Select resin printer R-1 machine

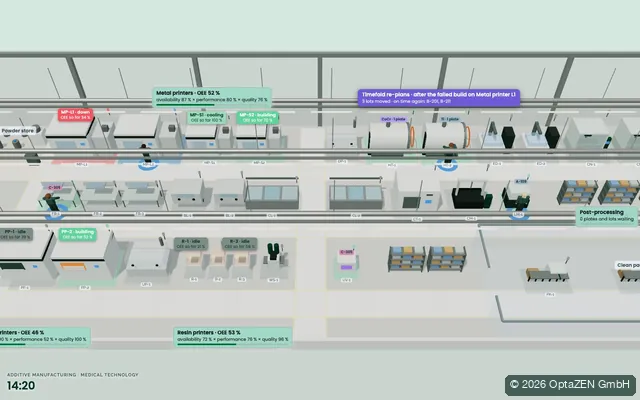pos(194,264)
